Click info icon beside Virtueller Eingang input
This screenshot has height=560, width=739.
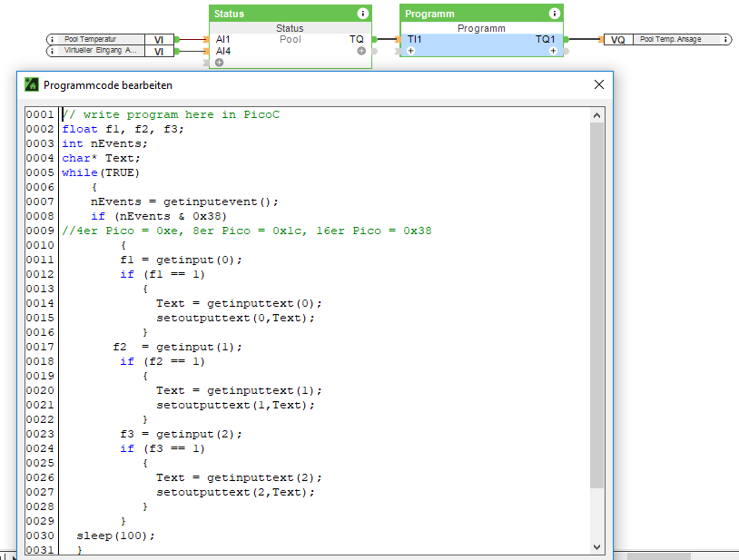click(x=52, y=51)
